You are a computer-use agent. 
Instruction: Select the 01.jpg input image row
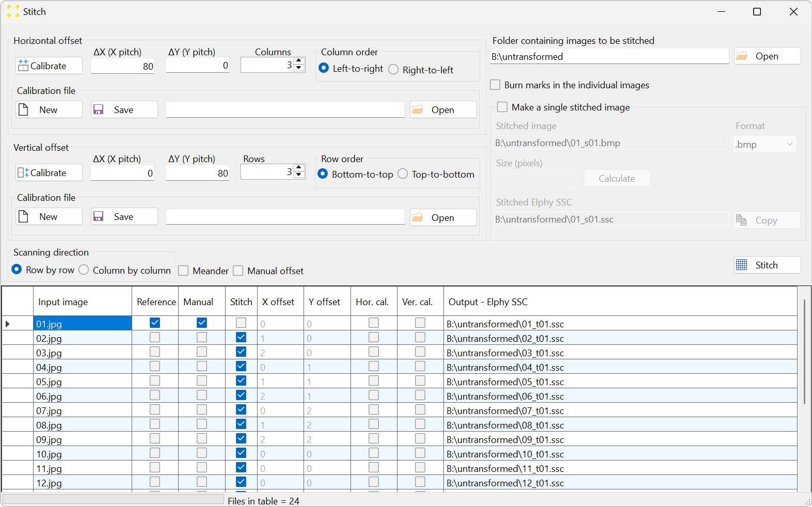[83, 324]
